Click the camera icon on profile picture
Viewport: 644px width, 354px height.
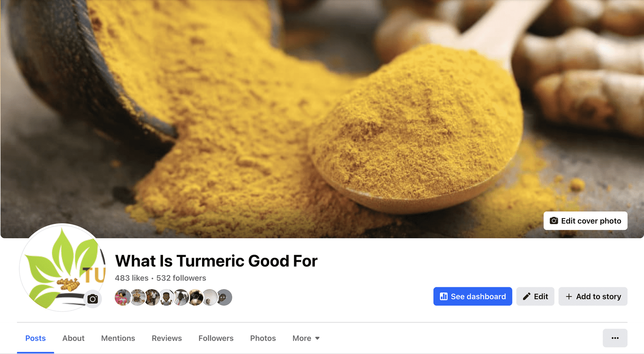point(93,299)
